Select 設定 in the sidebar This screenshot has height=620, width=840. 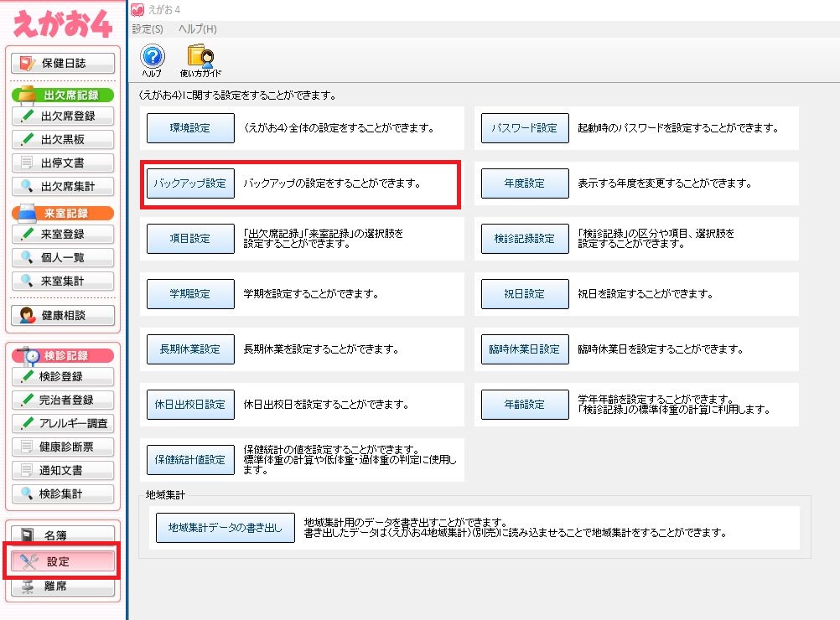coord(63,561)
